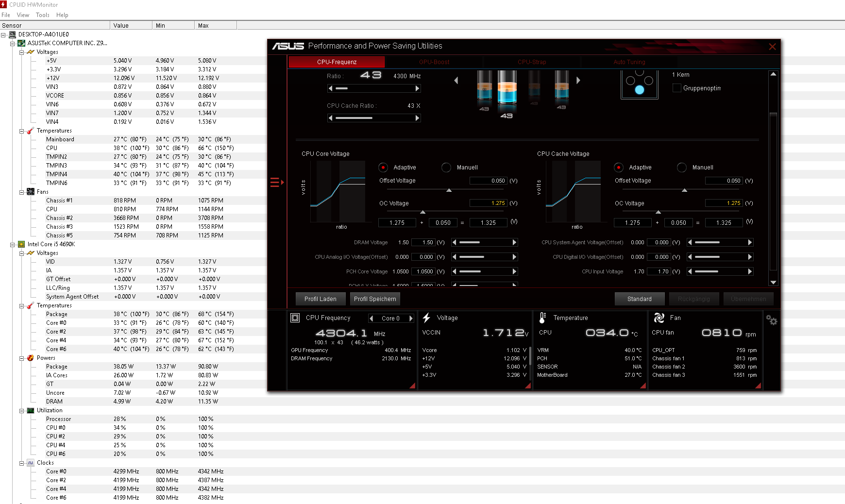The width and height of the screenshot is (845, 504).
Task: Select Adaptive mode for CPU Core Voltage
Action: coord(383,168)
